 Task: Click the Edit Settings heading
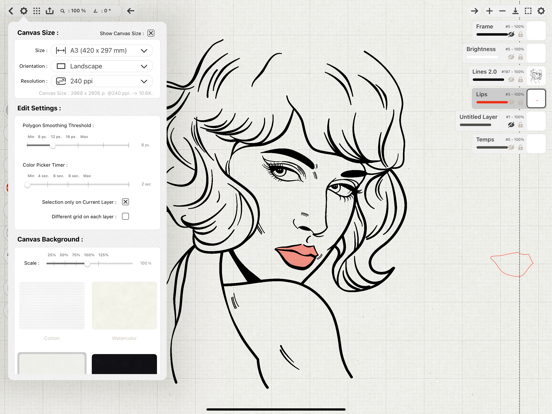pyautogui.click(x=39, y=108)
